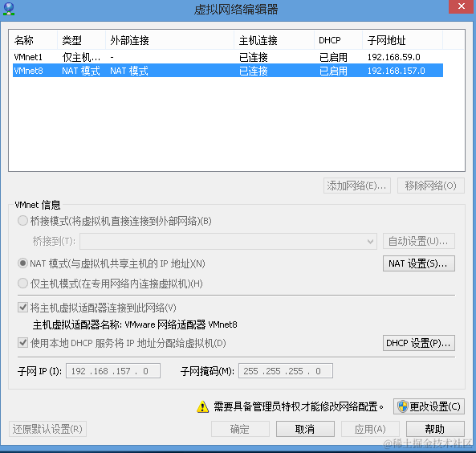Open DHCP 设置(P)... dialog
The image size is (476, 453).
[419, 343]
